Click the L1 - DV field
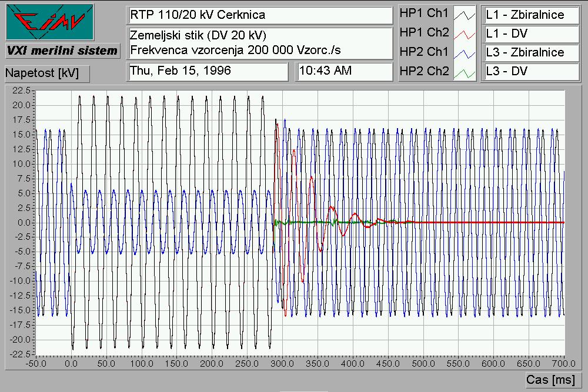This screenshot has width=588, height=392. [x=530, y=33]
